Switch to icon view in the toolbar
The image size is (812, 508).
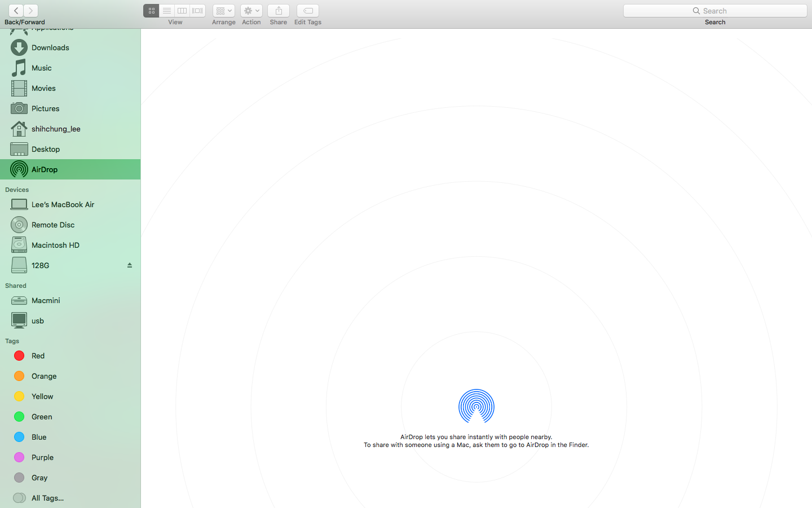click(151, 10)
